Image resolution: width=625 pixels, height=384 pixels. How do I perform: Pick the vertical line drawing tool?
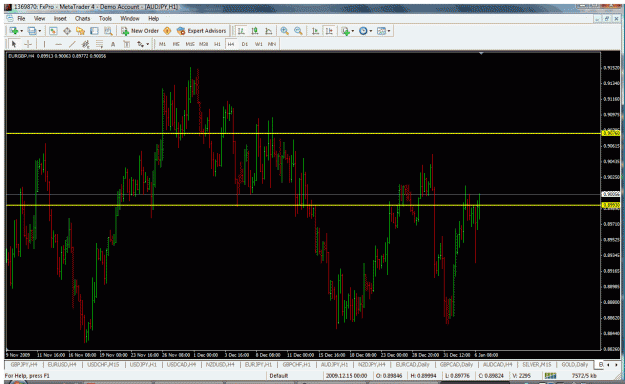(x=44, y=44)
